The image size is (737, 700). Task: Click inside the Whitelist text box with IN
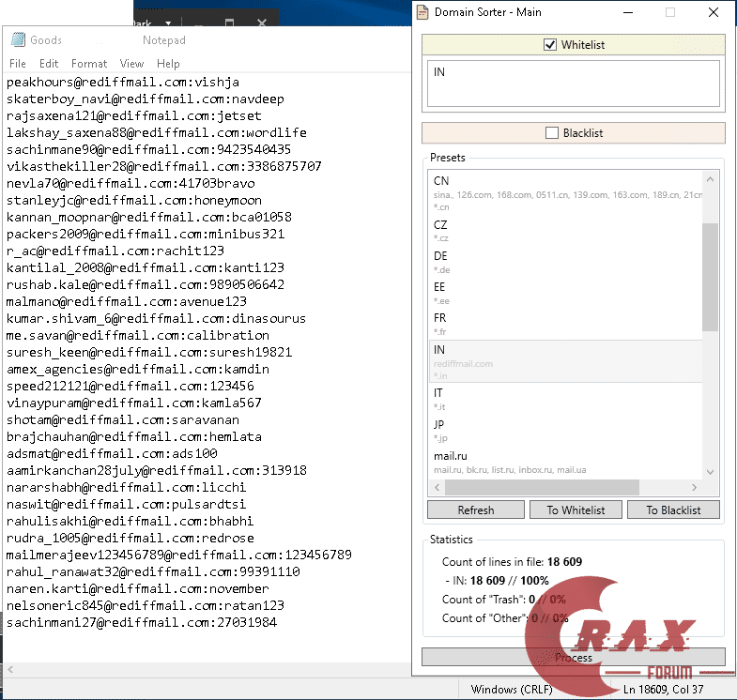574,84
